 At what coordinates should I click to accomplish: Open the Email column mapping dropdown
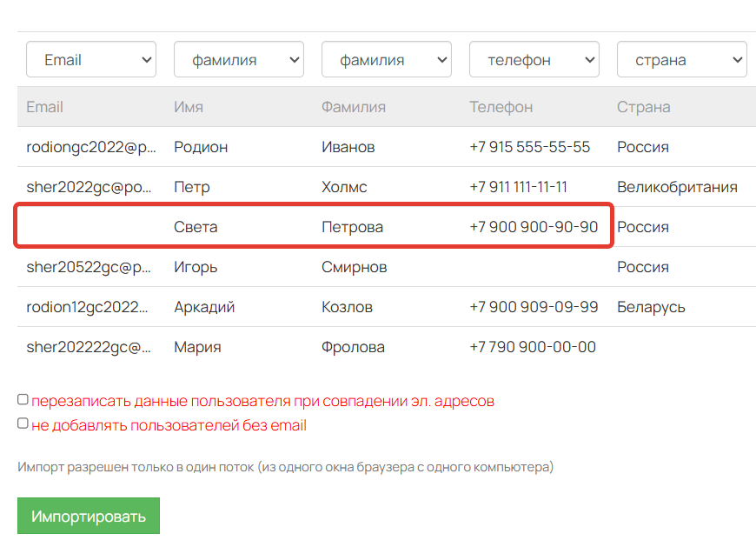(90, 58)
